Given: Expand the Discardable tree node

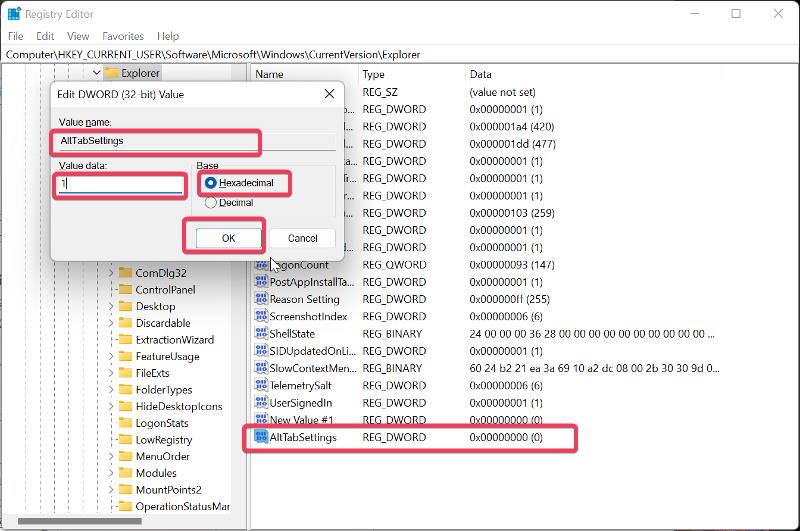Looking at the screenshot, I should [111, 323].
